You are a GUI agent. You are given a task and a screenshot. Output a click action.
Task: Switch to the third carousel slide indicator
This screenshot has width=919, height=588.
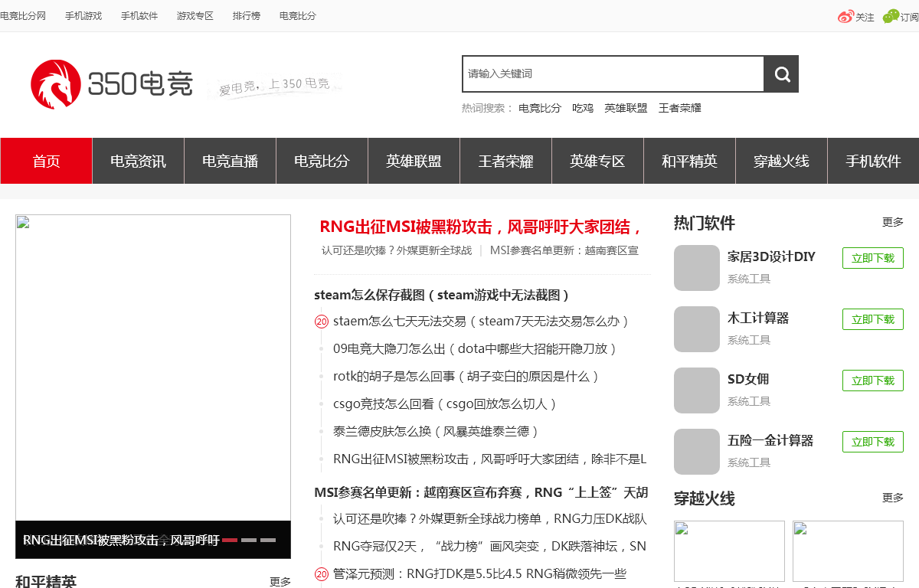pos(268,540)
